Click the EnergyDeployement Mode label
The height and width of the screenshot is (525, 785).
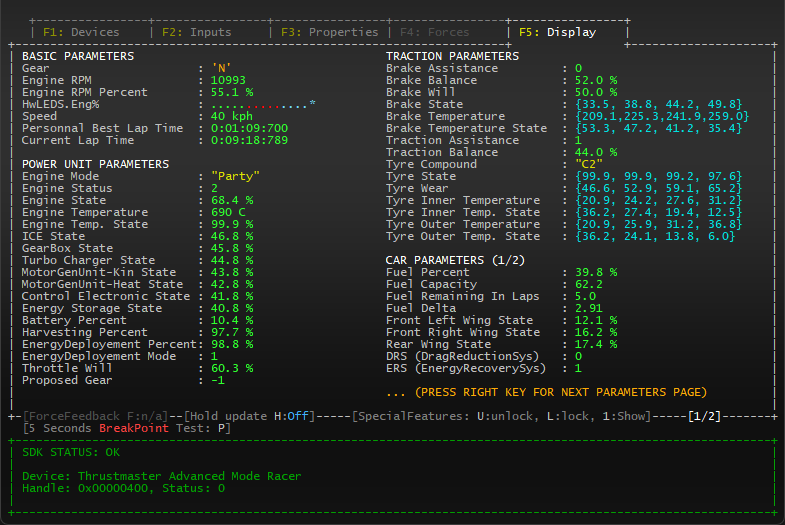click(x=99, y=356)
